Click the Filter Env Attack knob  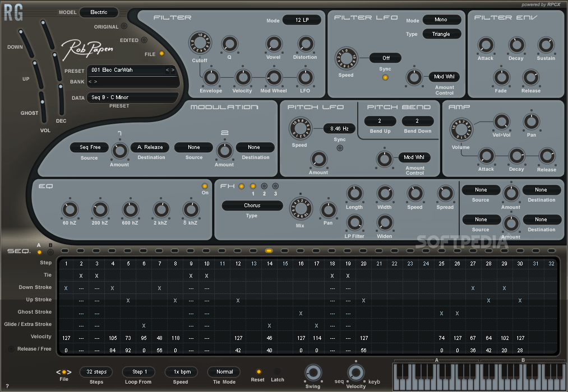pos(486,45)
